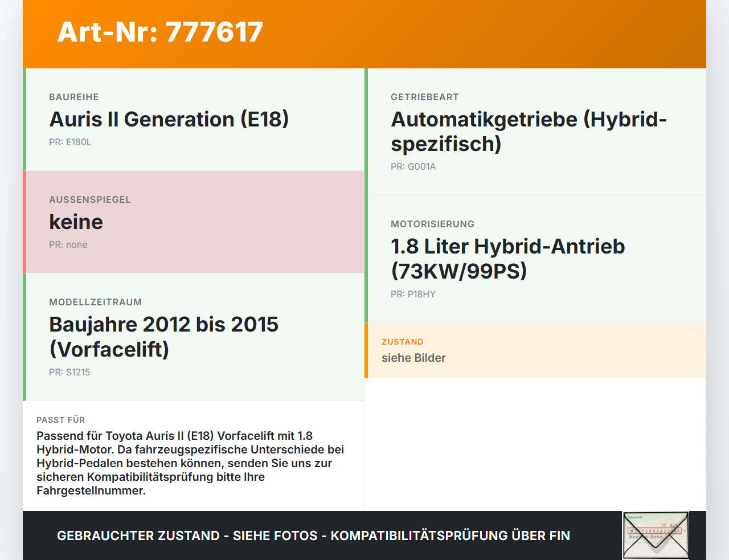Select the 'PR: G001A' code
Viewport: 729px width, 560px height.
[x=413, y=167]
